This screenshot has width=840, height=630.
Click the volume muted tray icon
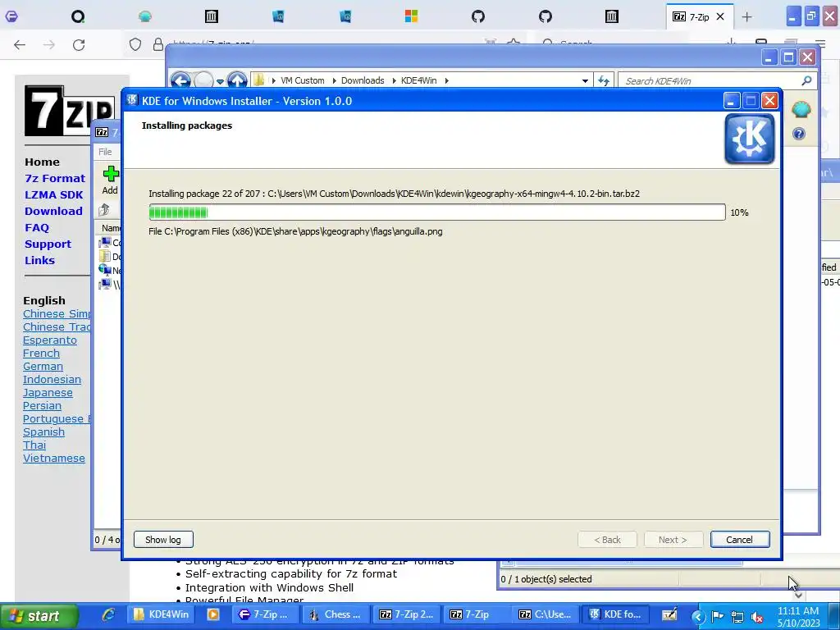pyautogui.click(x=757, y=617)
